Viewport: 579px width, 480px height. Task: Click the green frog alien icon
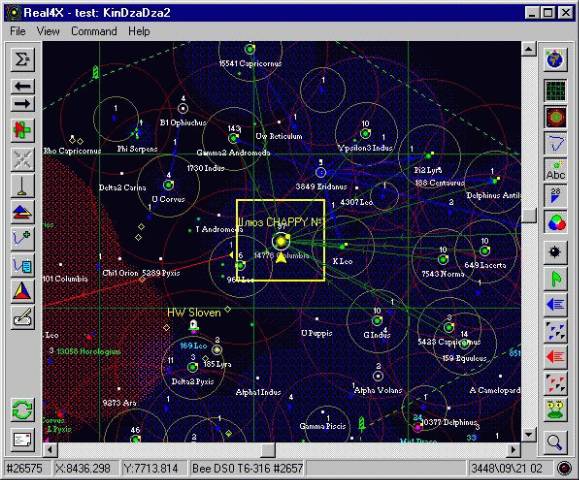555,410
